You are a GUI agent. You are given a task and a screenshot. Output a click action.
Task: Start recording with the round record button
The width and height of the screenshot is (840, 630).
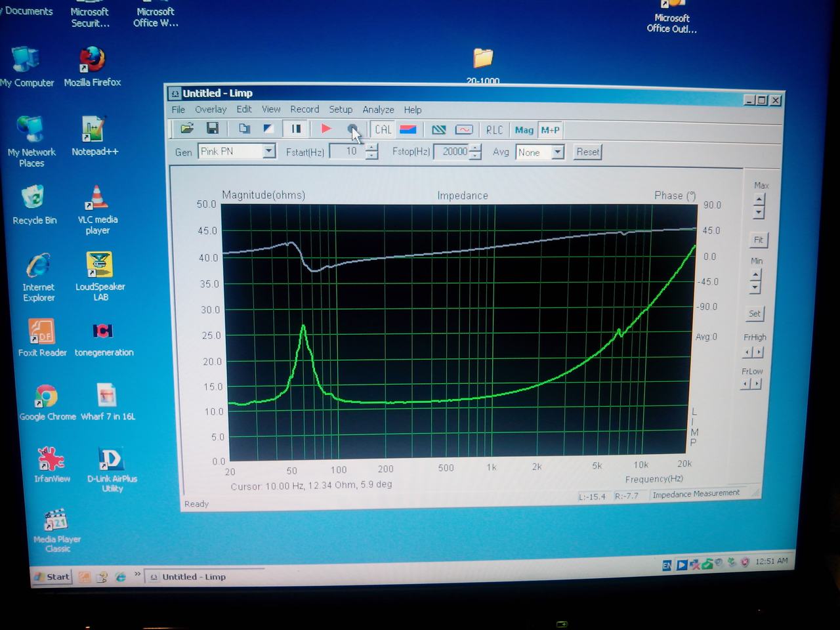click(352, 129)
